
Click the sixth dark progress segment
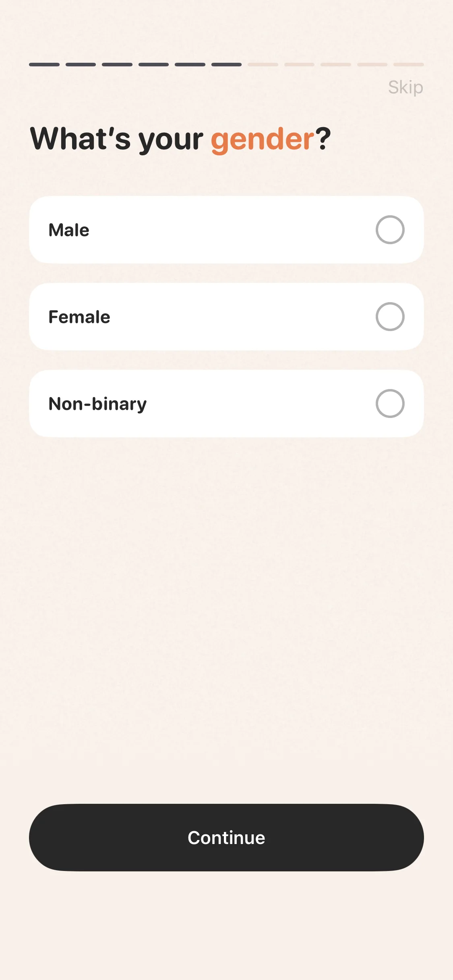coord(226,64)
